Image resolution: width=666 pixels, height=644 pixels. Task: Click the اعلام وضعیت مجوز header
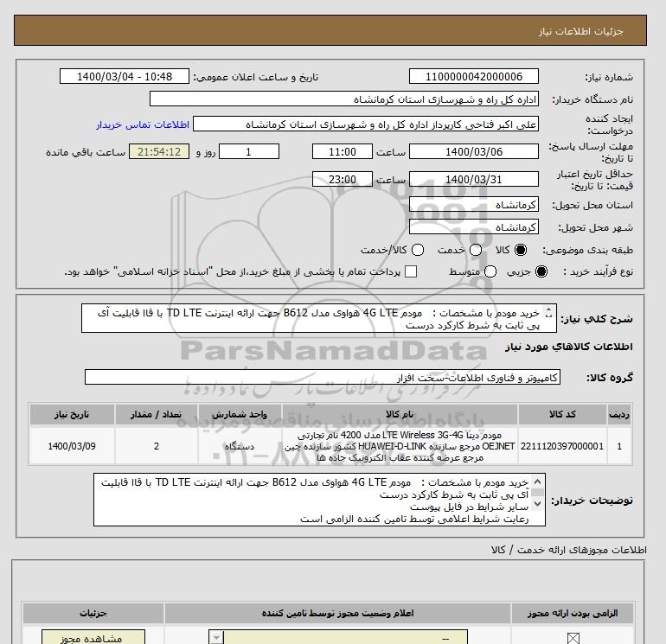point(337,614)
